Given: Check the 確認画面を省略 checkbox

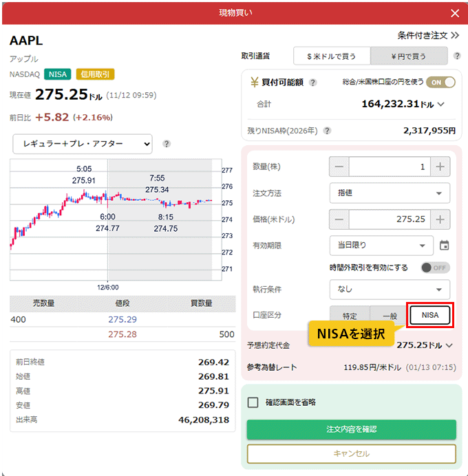Looking at the screenshot, I should click(x=253, y=402).
